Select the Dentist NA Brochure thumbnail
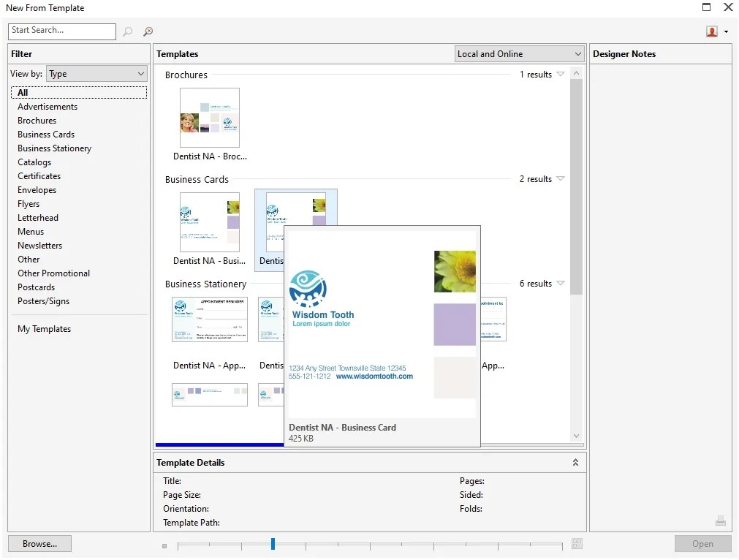 210,118
